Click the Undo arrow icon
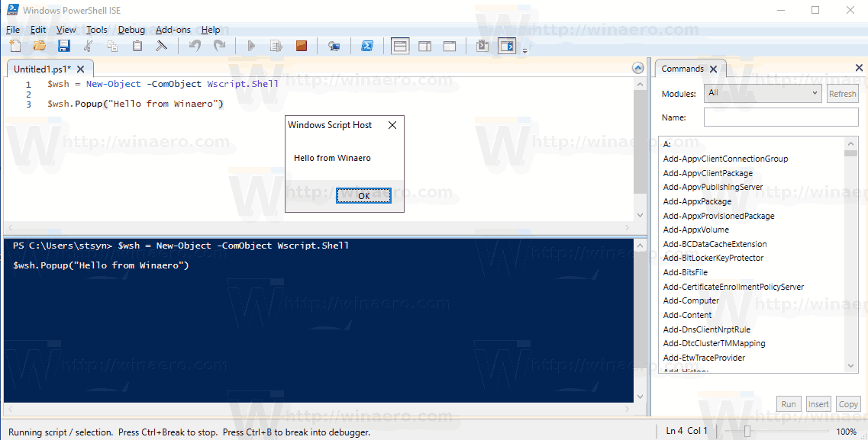Screen dimensions: 868x440 click(x=195, y=46)
